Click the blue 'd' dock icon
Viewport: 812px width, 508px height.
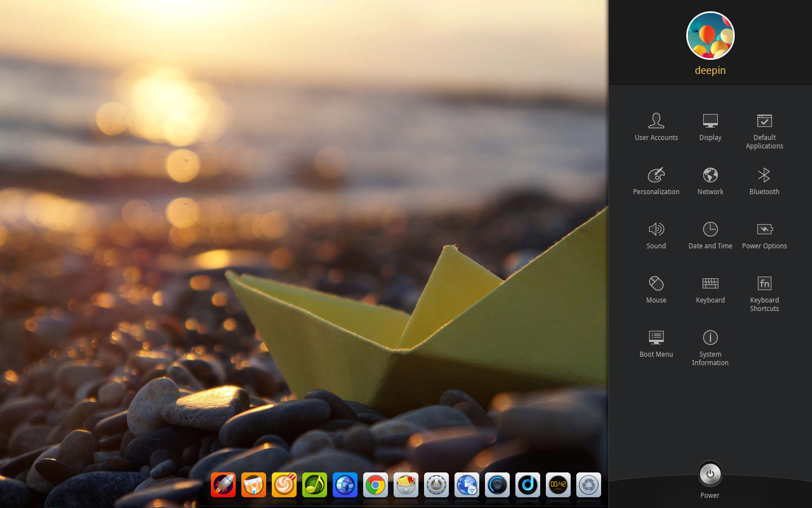tap(528, 485)
